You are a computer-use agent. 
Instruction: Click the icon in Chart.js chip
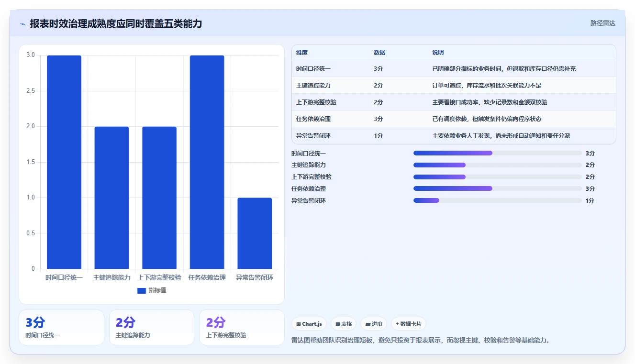pos(299,324)
